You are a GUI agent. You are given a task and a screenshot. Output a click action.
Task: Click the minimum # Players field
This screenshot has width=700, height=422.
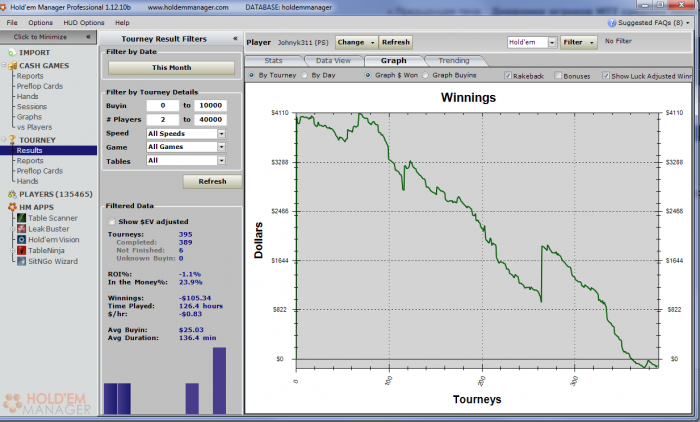[163, 120]
